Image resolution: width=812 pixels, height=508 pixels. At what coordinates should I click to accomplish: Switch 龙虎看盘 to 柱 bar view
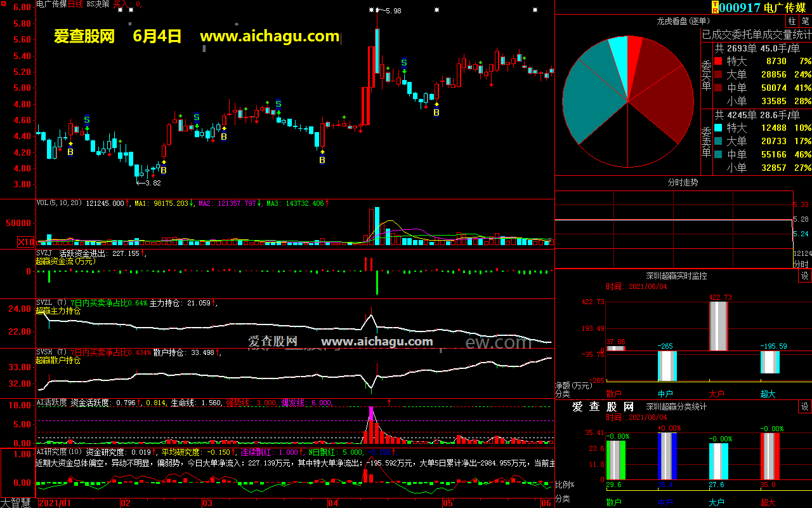(793, 21)
